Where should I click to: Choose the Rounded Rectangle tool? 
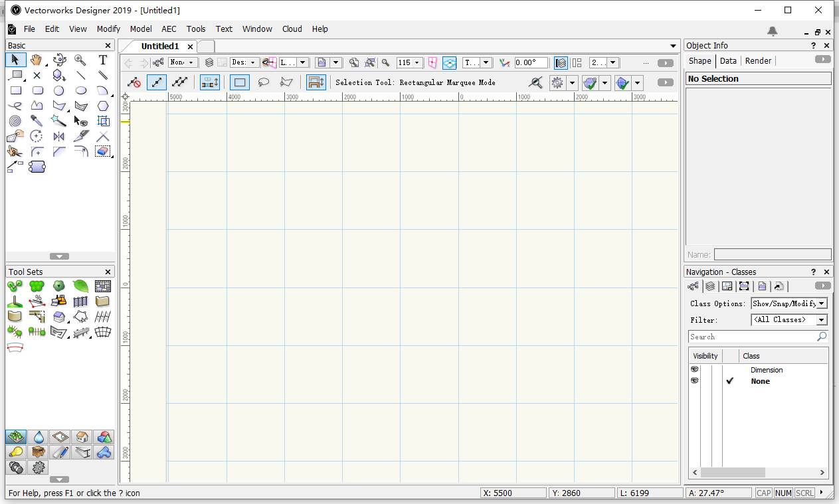tap(37, 90)
